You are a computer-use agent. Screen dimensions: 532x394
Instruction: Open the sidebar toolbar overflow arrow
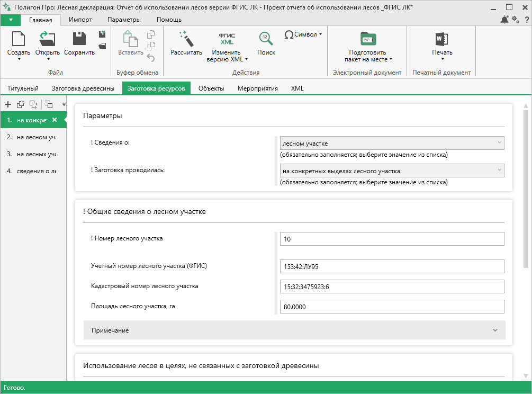tap(64, 104)
